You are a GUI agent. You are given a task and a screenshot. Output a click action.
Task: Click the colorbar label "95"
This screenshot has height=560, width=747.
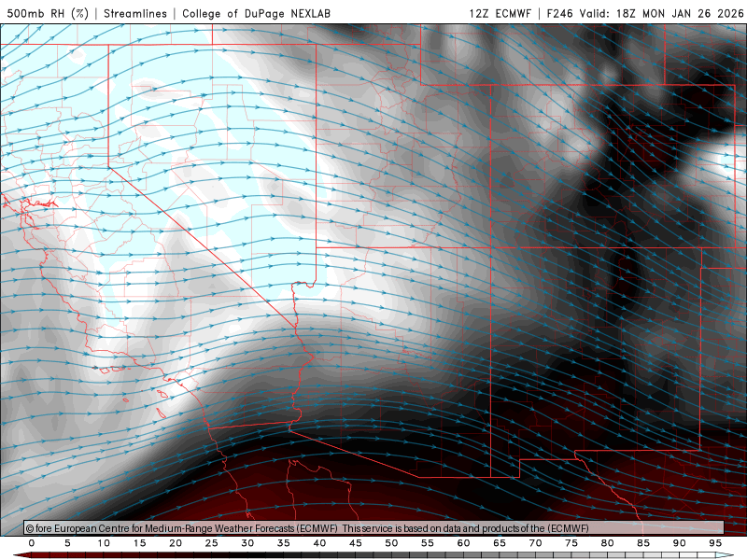(x=715, y=543)
